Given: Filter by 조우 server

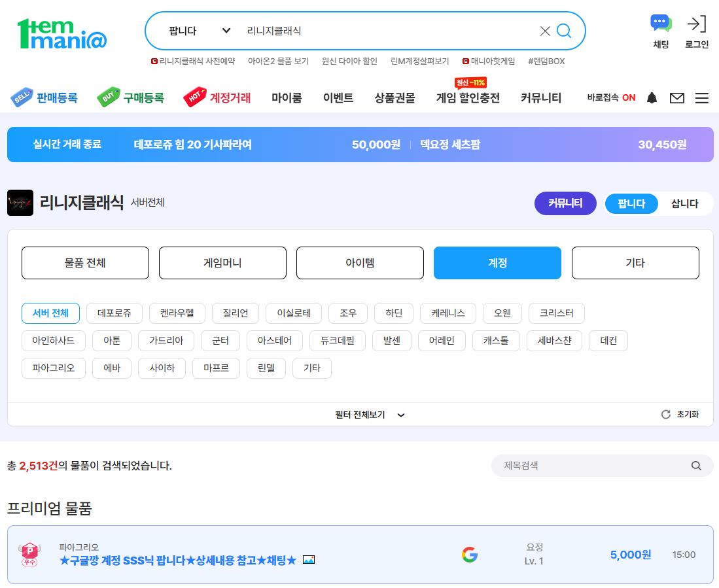Looking at the screenshot, I should click(348, 313).
